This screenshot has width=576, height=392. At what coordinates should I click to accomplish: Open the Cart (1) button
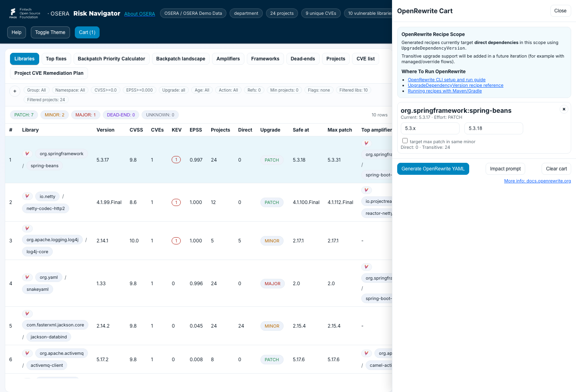[x=87, y=32]
